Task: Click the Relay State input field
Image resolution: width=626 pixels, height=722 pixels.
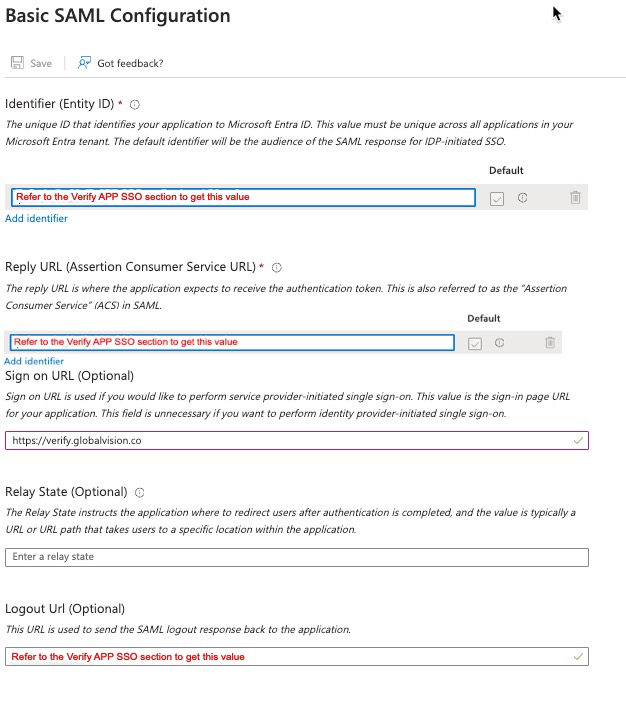Action: click(296, 557)
